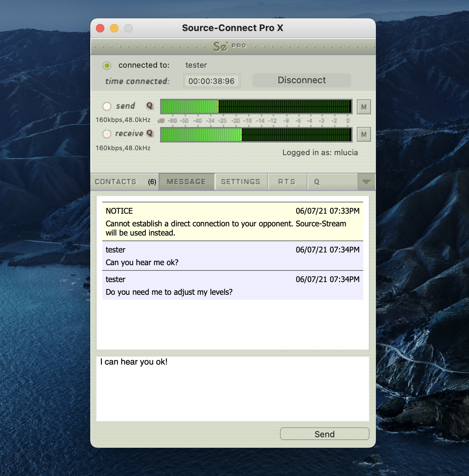Toggle the receive radio indicator

(107, 134)
